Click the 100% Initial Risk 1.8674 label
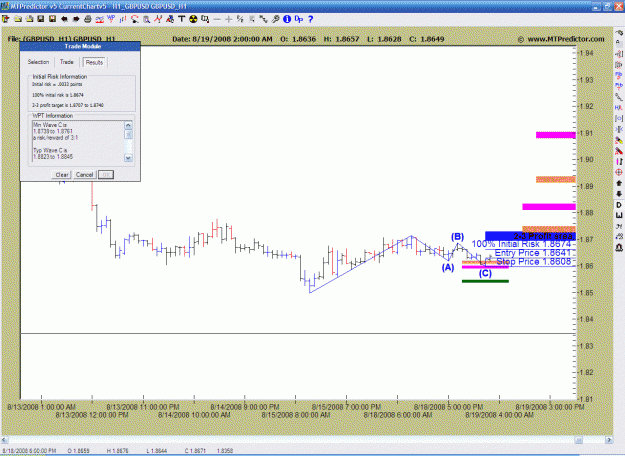Image resolution: width=625 pixels, height=456 pixels. tap(522, 244)
